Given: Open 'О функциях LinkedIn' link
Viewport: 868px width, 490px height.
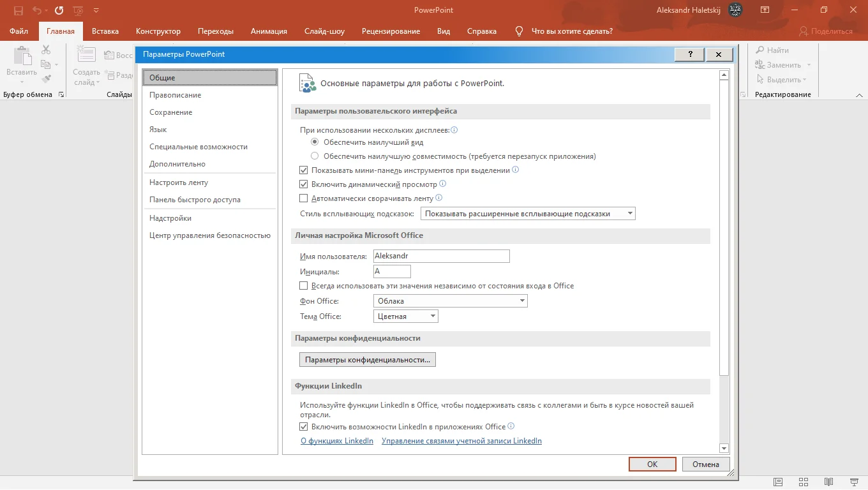Looking at the screenshot, I should coord(337,441).
